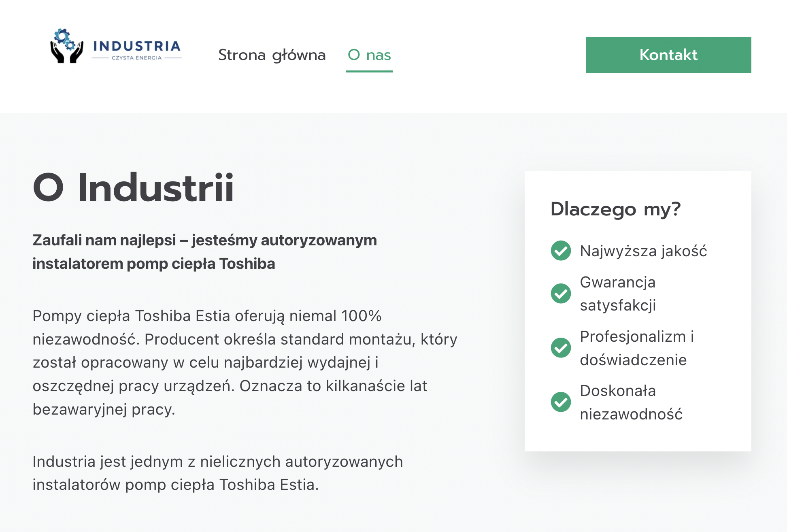Click the checkmark icon near Doskonała niezawodność
Screen dimensions: 787x532
tap(560, 402)
